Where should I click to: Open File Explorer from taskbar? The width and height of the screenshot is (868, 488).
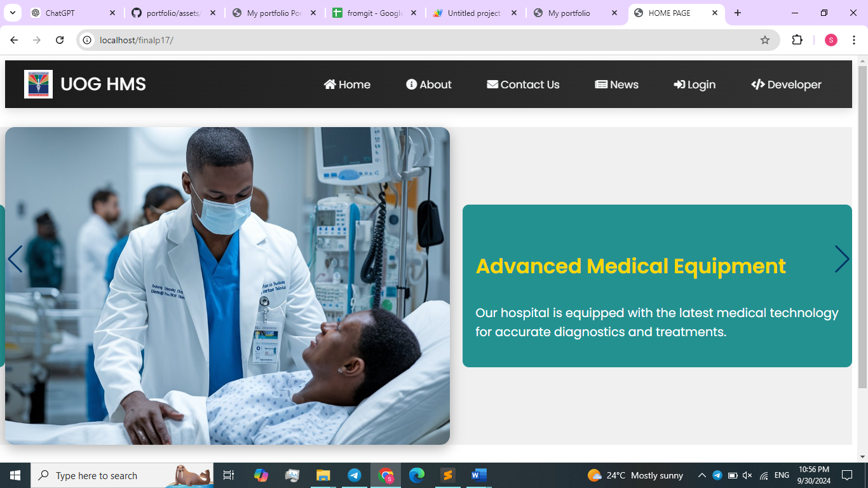click(323, 475)
